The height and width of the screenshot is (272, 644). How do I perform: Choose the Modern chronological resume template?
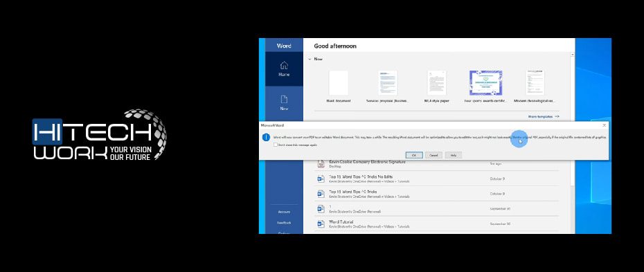tap(535, 86)
